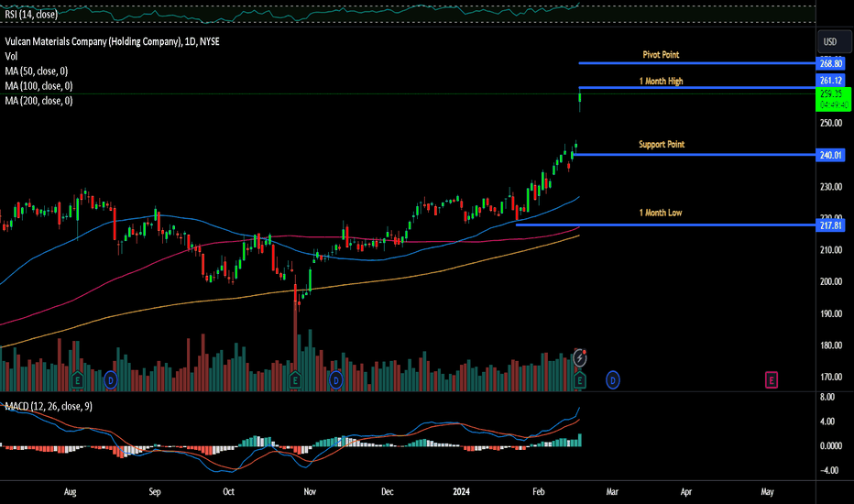Select the 217.81 price tag
Viewport: 854px width, 504px height.
click(830, 225)
